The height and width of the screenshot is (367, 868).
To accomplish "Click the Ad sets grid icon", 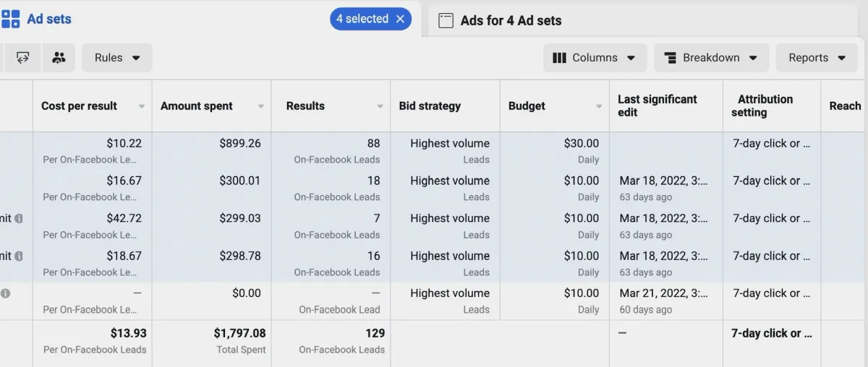I will tap(10, 20).
